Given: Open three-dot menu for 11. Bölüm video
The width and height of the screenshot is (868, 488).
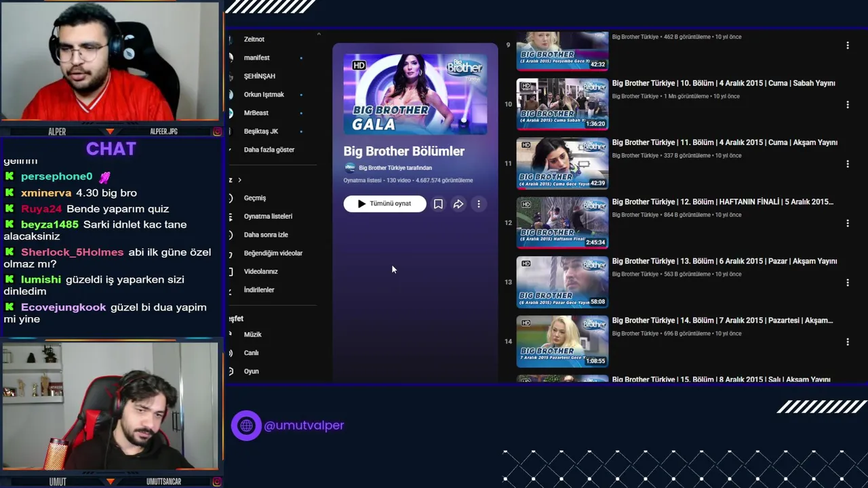Looking at the screenshot, I should 847,164.
